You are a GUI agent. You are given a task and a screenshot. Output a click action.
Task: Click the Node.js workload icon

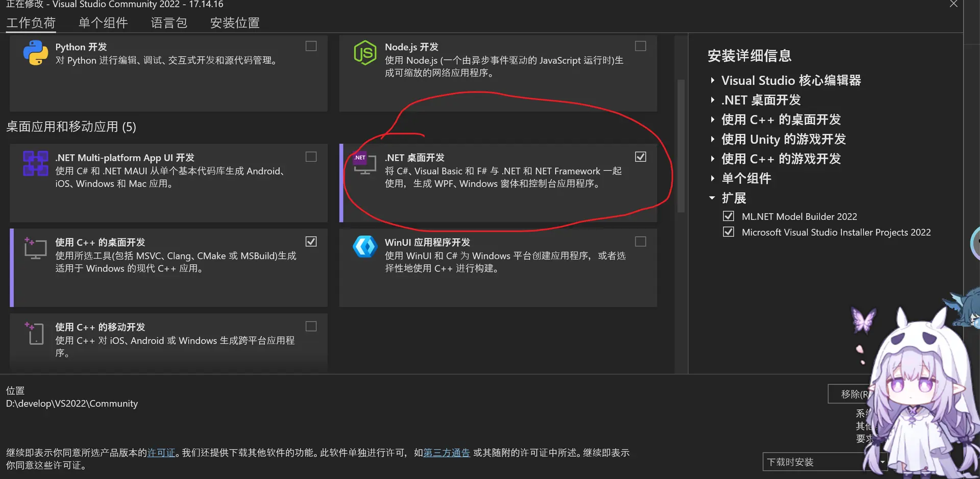[365, 53]
